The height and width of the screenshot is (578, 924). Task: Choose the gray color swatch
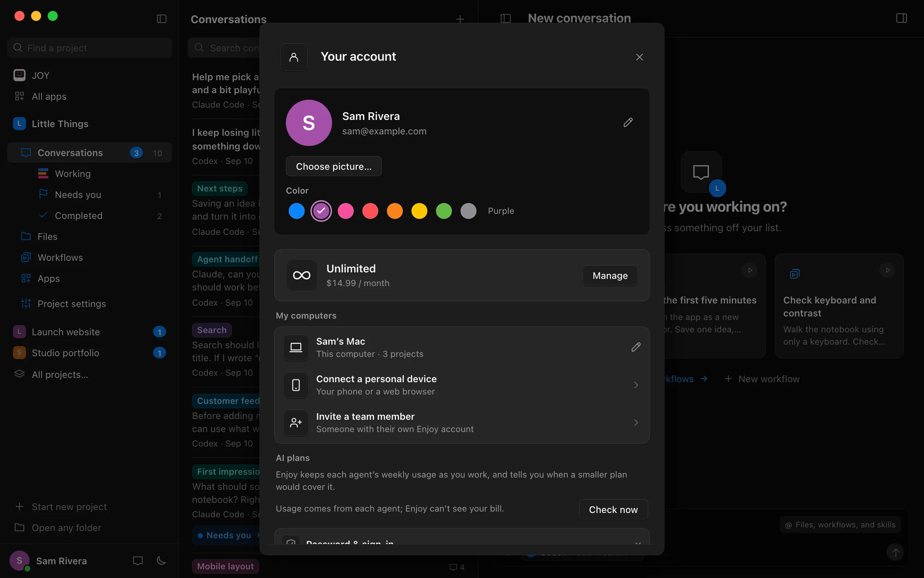(x=468, y=211)
